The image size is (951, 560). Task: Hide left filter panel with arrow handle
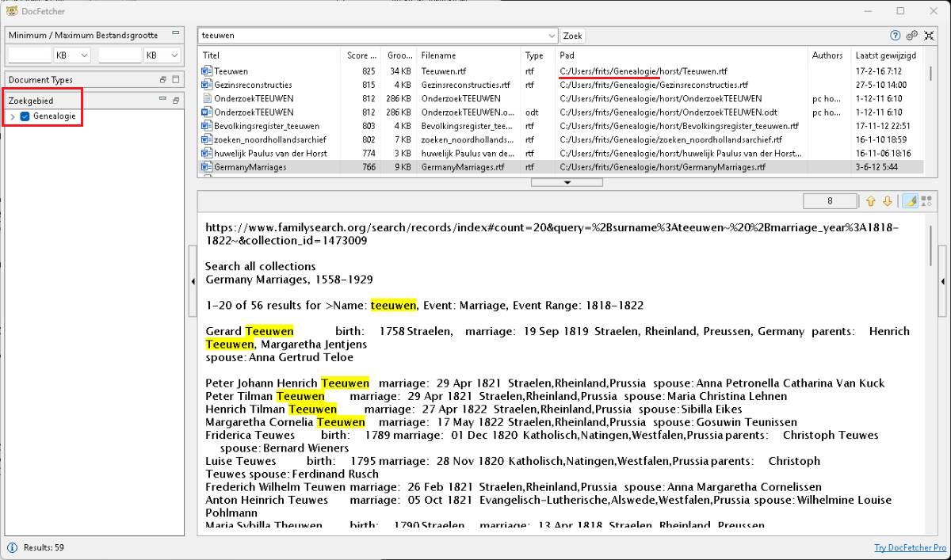click(193, 282)
